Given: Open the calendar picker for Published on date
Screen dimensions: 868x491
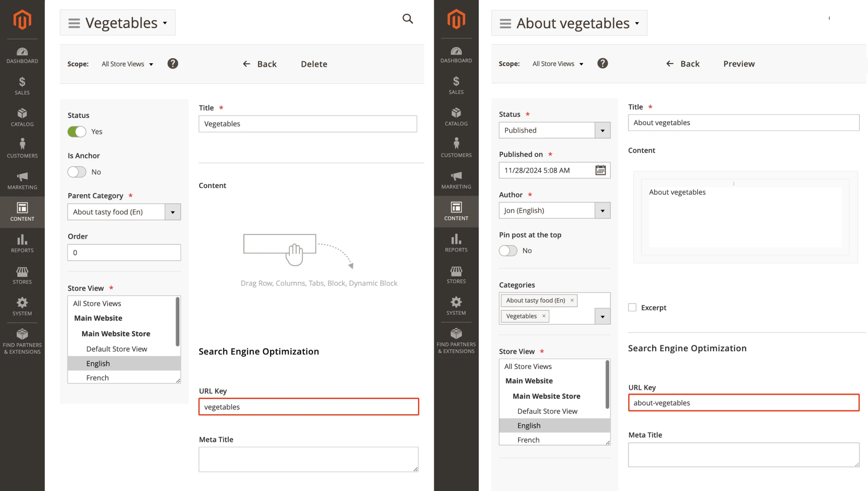Looking at the screenshot, I should click(x=600, y=170).
